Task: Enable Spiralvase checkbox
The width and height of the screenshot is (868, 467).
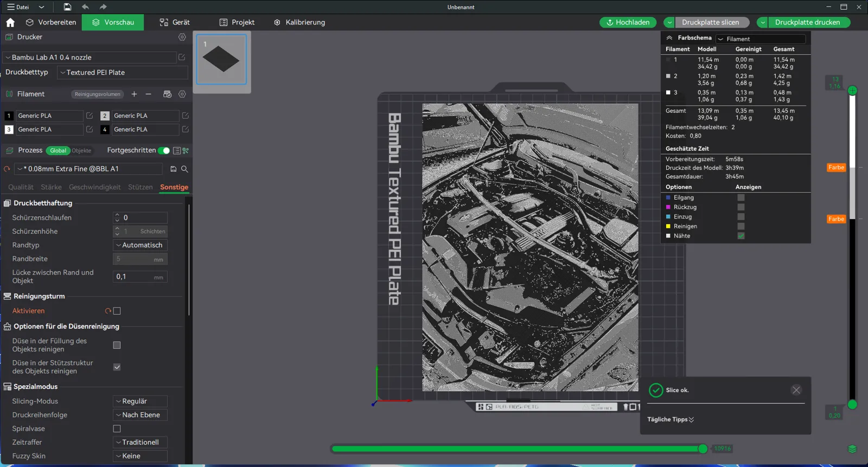Action: [117, 428]
